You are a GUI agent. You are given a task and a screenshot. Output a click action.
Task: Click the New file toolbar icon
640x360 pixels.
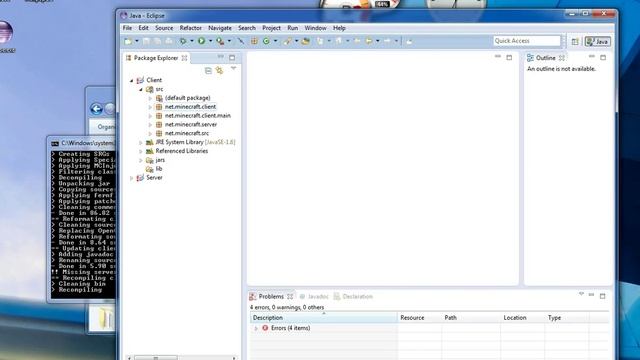(129, 41)
